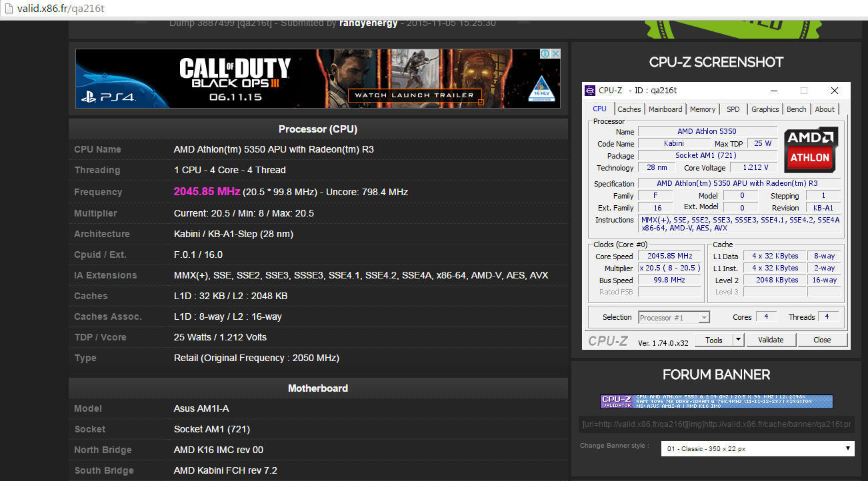Click the Core Voltage 1.212 V field
The width and height of the screenshot is (868, 481).
point(755,167)
